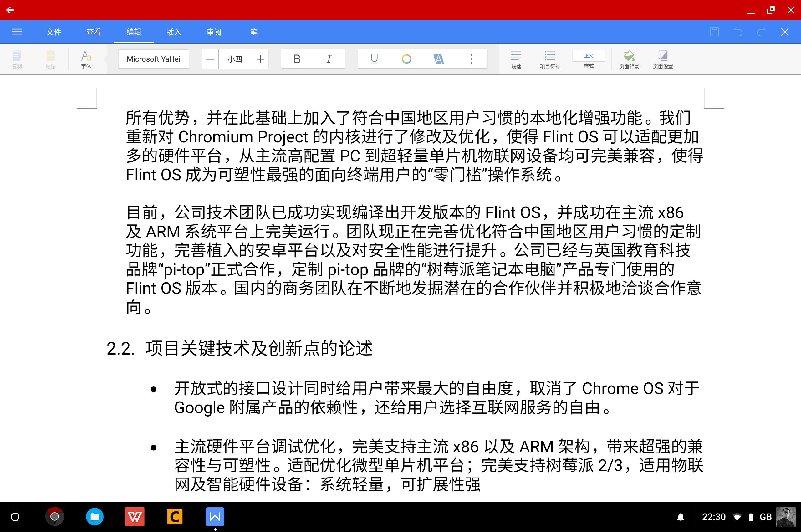Toggle underline formatting
801x532 pixels.
(x=374, y=59)
